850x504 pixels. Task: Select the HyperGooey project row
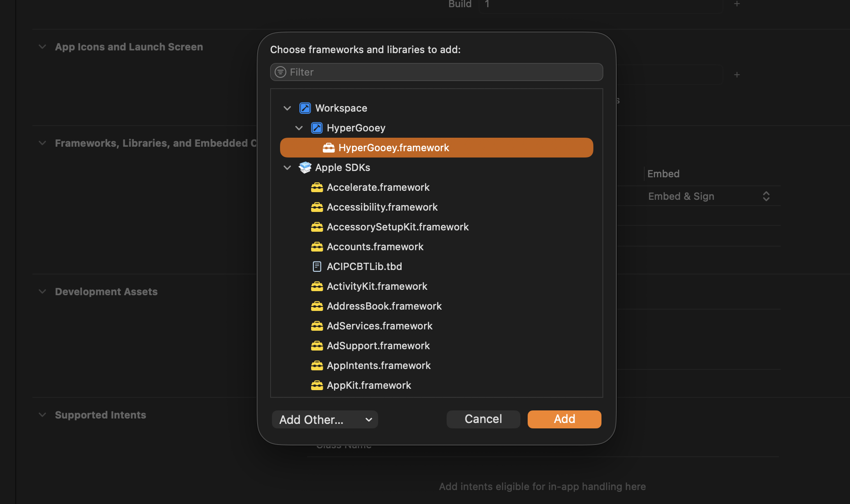(x=437, y=128)
